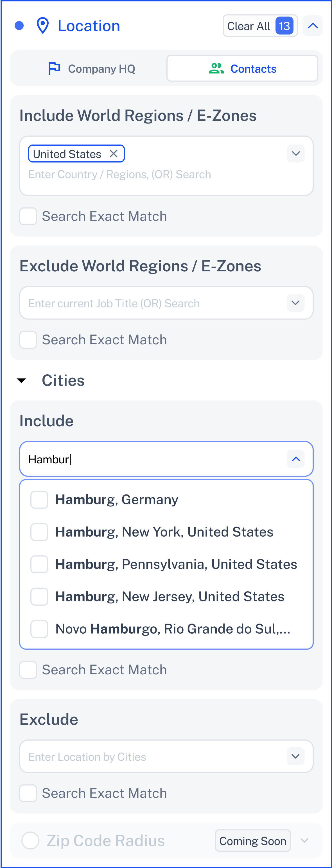Image resolution: width=332 pixels, height=868 pixels.
Task: Enable Search Exact Match under Include World Regions
Action: tap(28, 216)
